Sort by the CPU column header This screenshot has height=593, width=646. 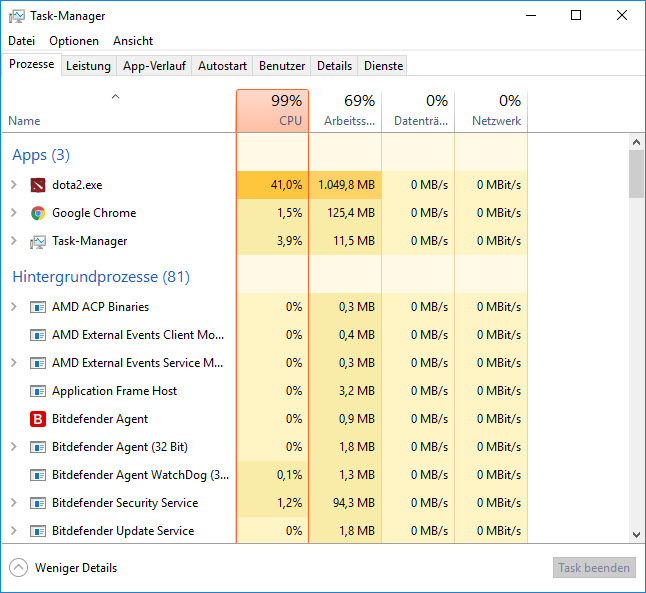pyautogui.click(x=272, y=111)
